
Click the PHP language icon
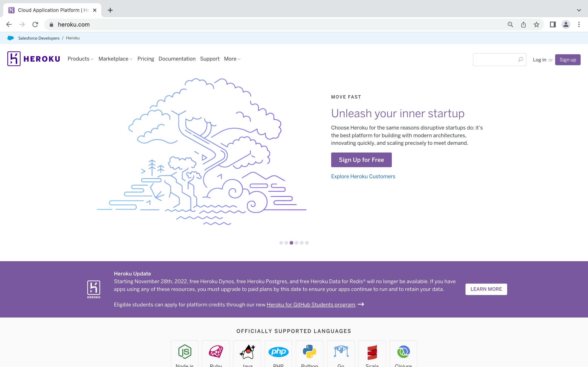pyautogui.click(x=278, y=352)
